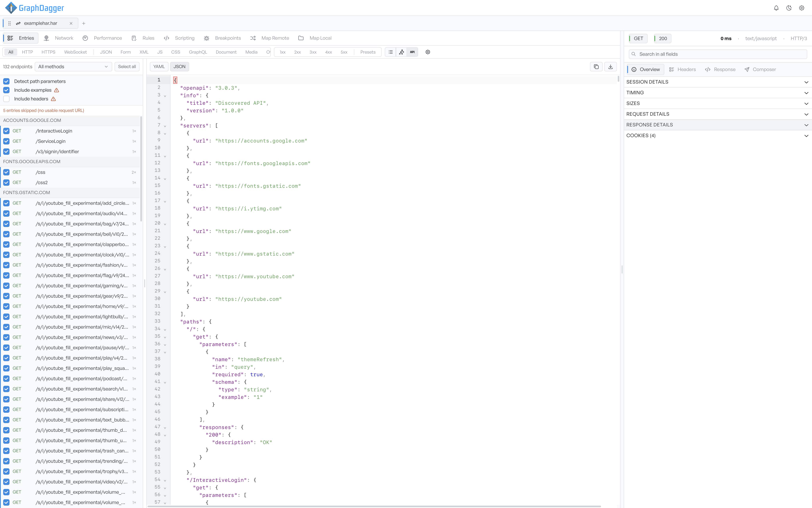The image size is (812, 508).
Task: Toggle dark mode moon icon
Action: (789, 8)
